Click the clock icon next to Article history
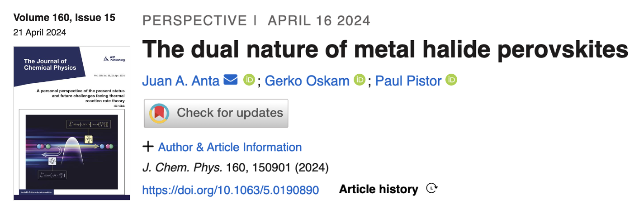This screenshot has height=219, width=644. [432, 189]
